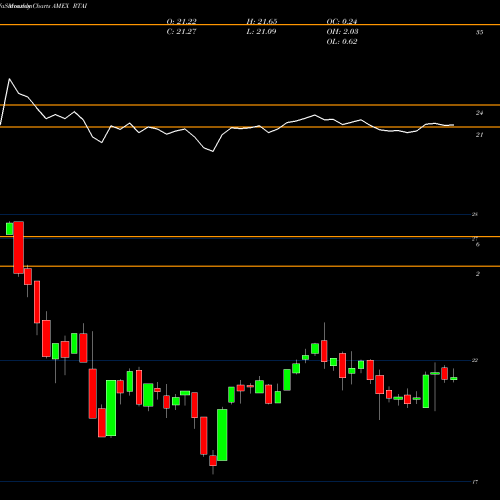This screenshot has width=500, height=500.
Task: Click the high value 'H: 21.65'
Action: 262,21
